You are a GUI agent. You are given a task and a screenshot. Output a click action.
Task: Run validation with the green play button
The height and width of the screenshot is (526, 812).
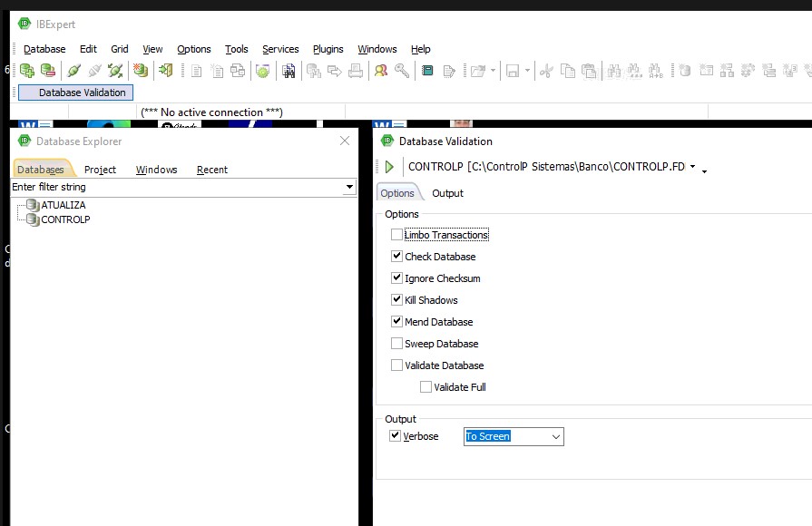click(389, 167)
